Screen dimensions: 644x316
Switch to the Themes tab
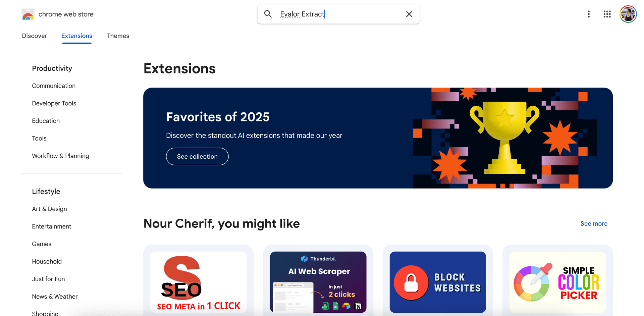[118, 36]
